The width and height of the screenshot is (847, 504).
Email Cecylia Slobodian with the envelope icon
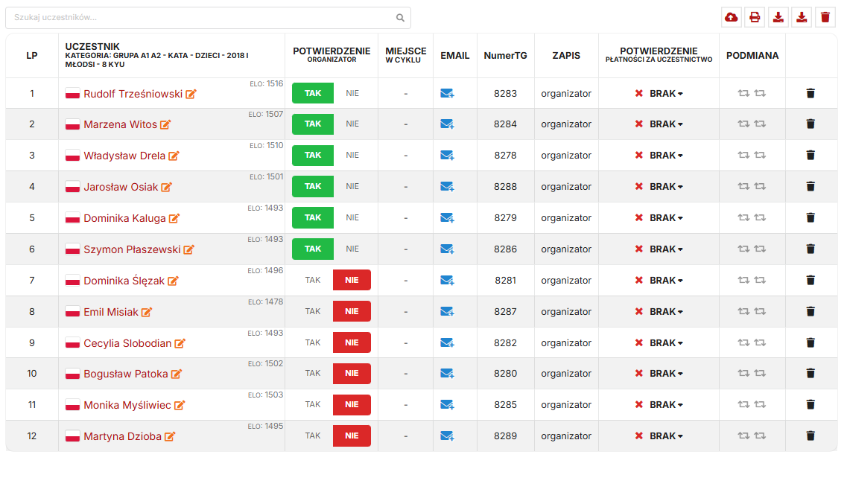click(x=447, y=343)
